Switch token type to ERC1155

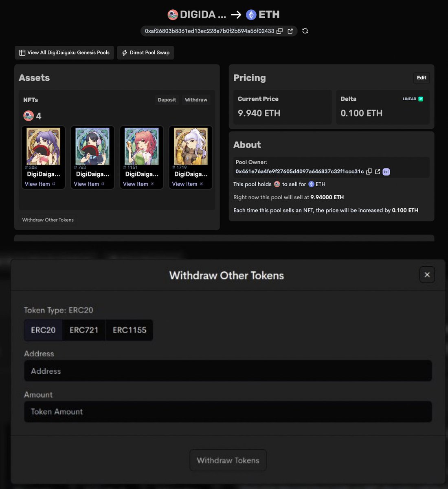coord(130,330)
